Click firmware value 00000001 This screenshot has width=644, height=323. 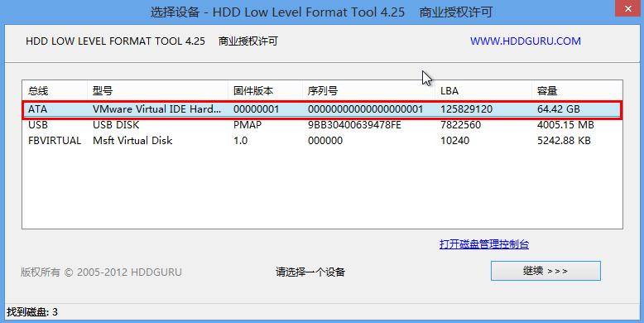(x=257, y=108)
